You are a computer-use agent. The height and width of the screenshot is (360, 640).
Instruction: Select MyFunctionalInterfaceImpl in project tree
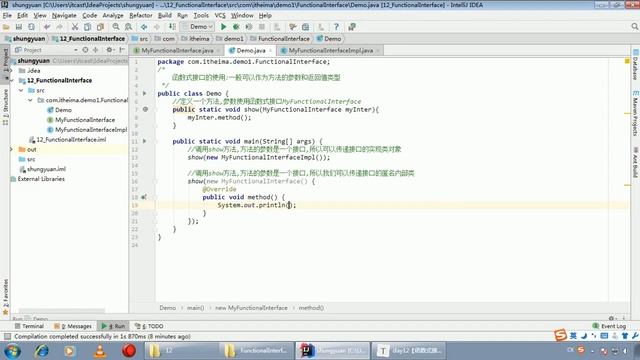click(x=87, y=130)
